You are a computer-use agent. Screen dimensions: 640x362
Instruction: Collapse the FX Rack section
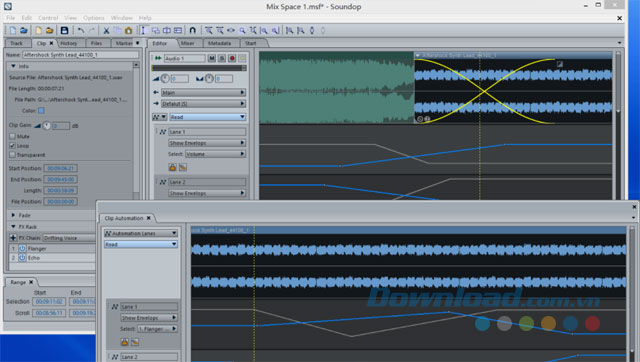point(13,227)
